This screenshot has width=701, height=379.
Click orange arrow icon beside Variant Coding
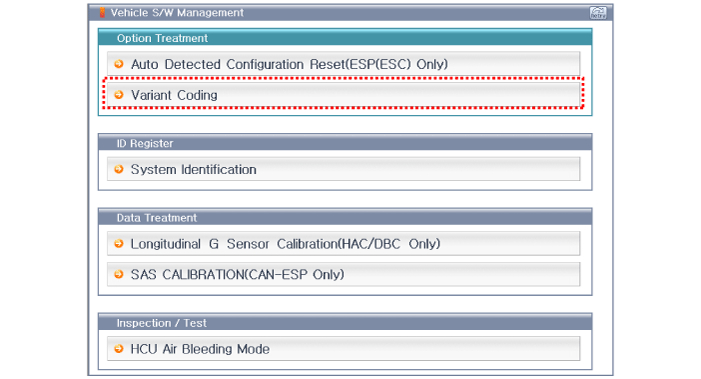coord(118,95)
